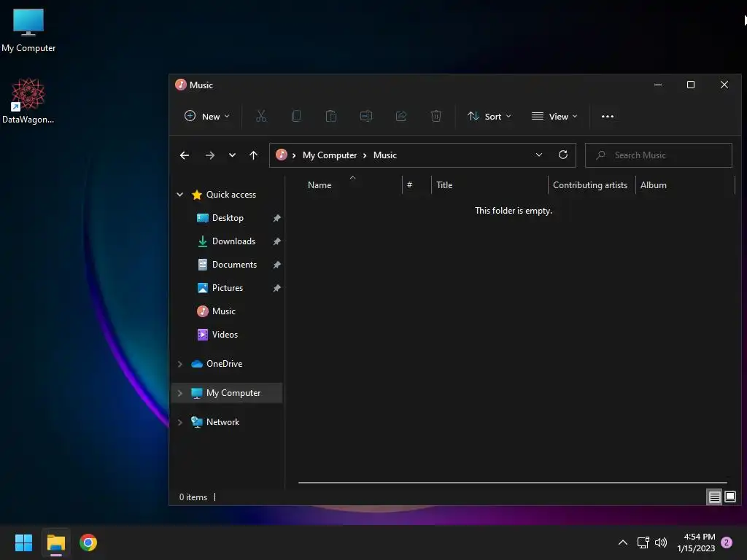
Task: Open the Windows Start menu
Action: 23,542
